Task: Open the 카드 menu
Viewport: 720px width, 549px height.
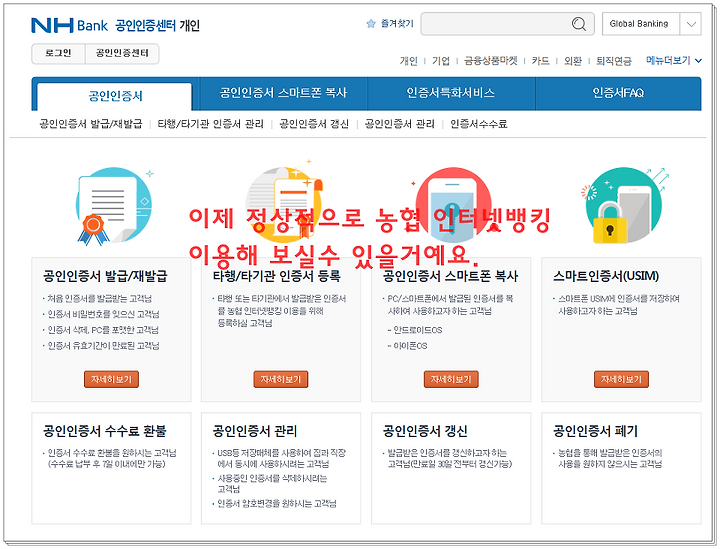Action: coord(540,61)
